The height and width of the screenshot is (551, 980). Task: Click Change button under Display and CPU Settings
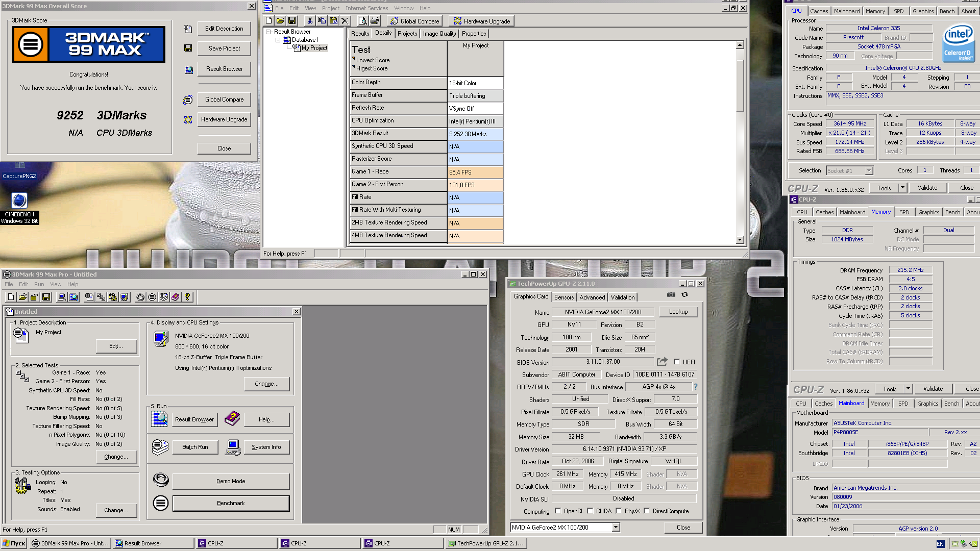[x=266, y=384]
